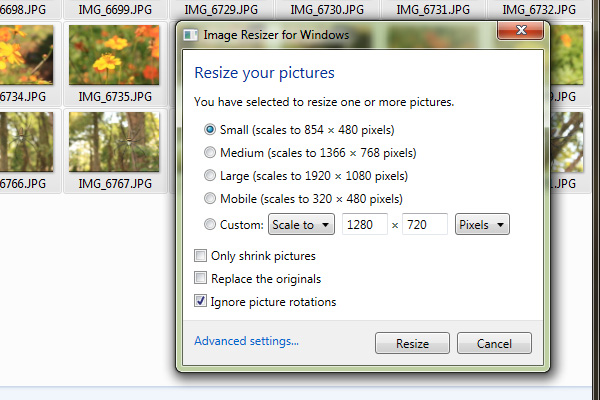Uncheck Ignore picture rotations
This screenshot has height=400, width=600.
click(x=200, y=301)
